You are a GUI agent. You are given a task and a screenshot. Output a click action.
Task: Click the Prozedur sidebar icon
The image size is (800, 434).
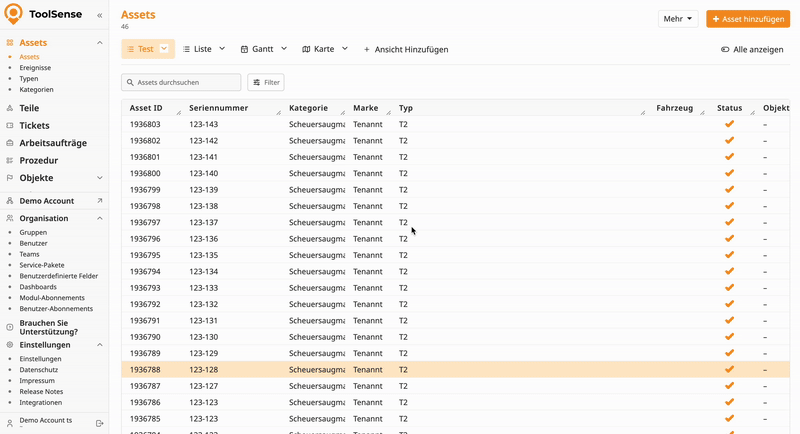10,160
